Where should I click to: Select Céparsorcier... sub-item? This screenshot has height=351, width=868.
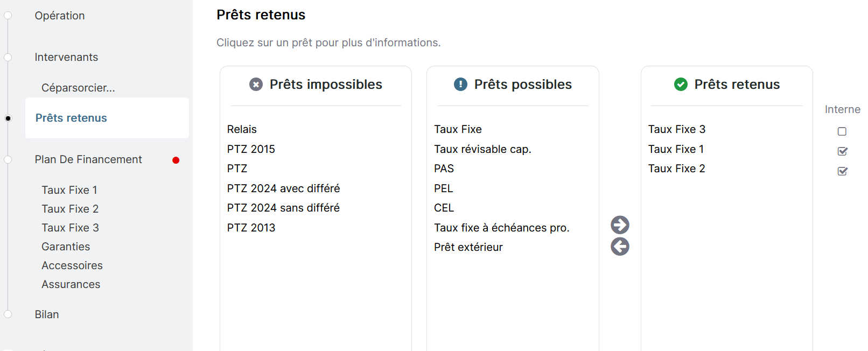pyautogui.click(x=78, y=88)
